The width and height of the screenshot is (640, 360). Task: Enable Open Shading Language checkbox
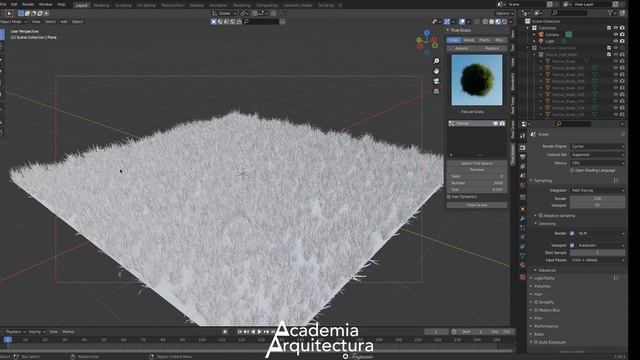(572, 170)
